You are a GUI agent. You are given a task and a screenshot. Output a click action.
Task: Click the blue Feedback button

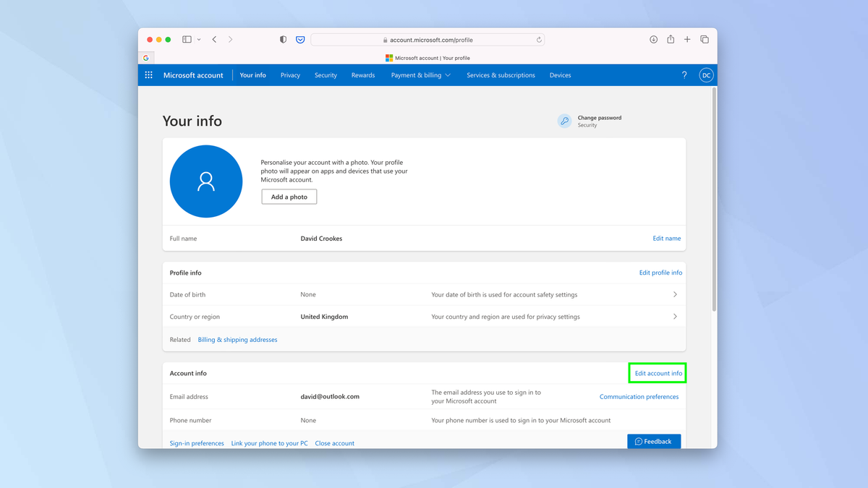click(x=654, y=441)
